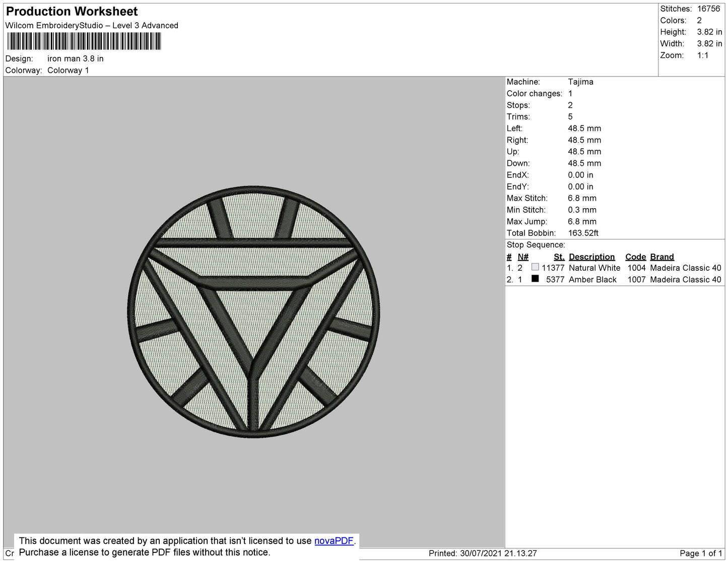Select the 'Wilcom EmbroideryStudio – Level 3 Advanced' text
Image resolution: width=728 pixels, height=563 pixels.
(x=92, y=26)
